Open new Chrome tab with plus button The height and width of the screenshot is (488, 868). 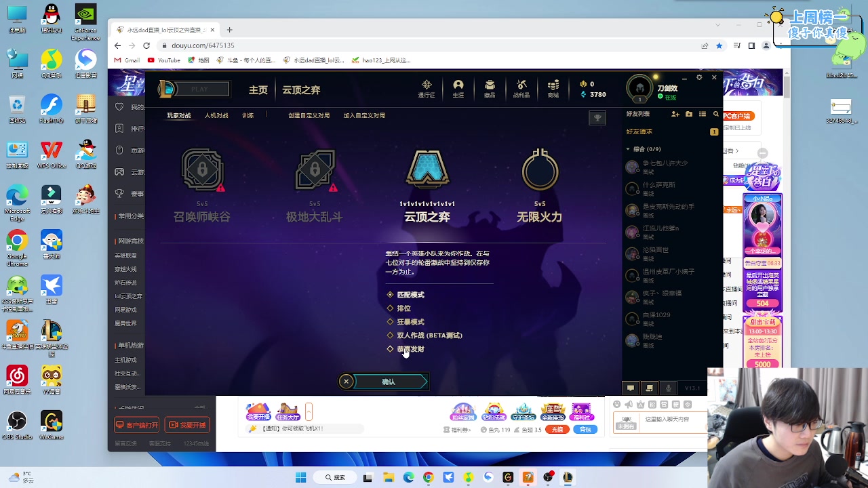(x=229, y=30)
